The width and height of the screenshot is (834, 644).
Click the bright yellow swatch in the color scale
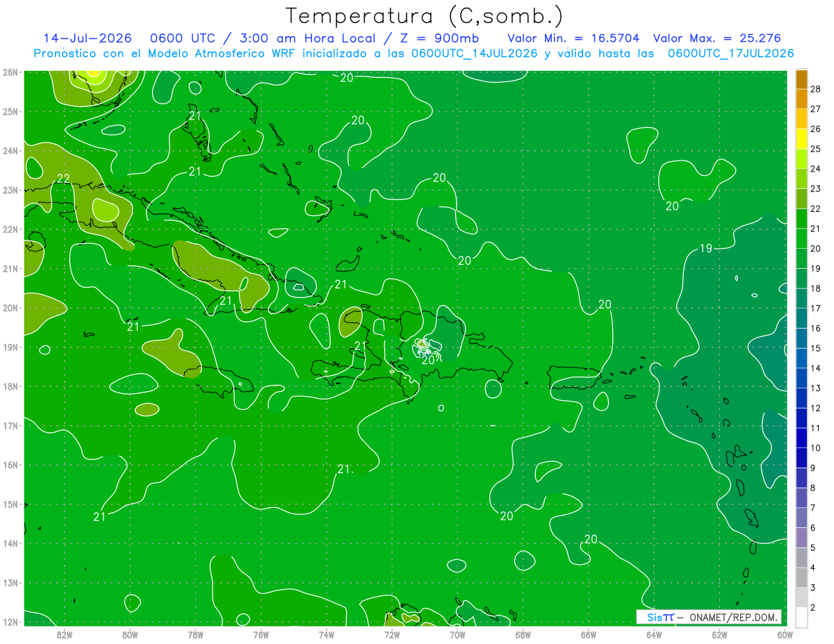coord(801,139)
